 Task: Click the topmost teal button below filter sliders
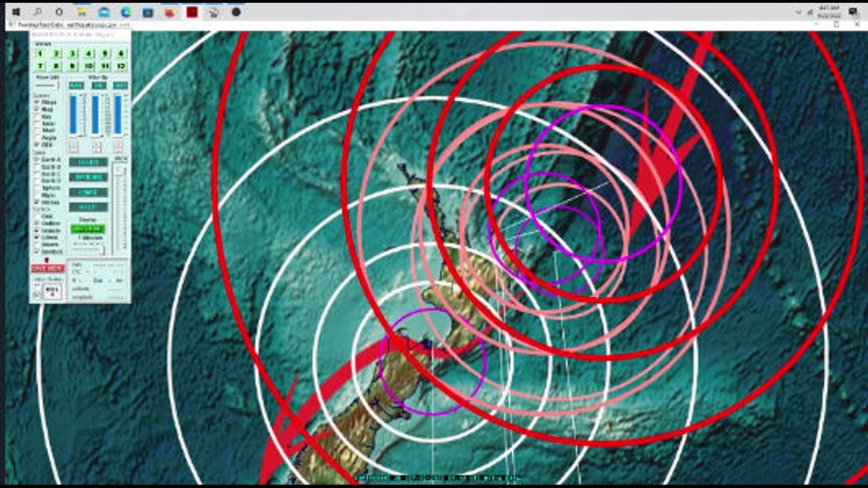pos(88,163)
